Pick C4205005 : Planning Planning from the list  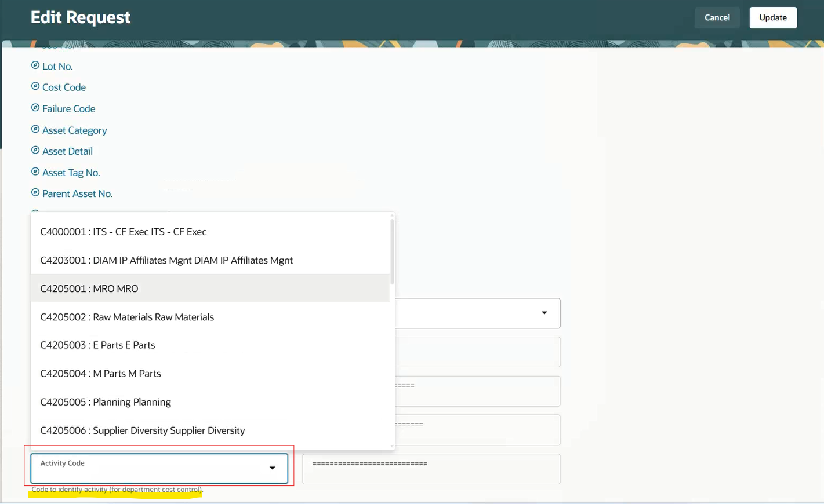(x=105, y=401)
